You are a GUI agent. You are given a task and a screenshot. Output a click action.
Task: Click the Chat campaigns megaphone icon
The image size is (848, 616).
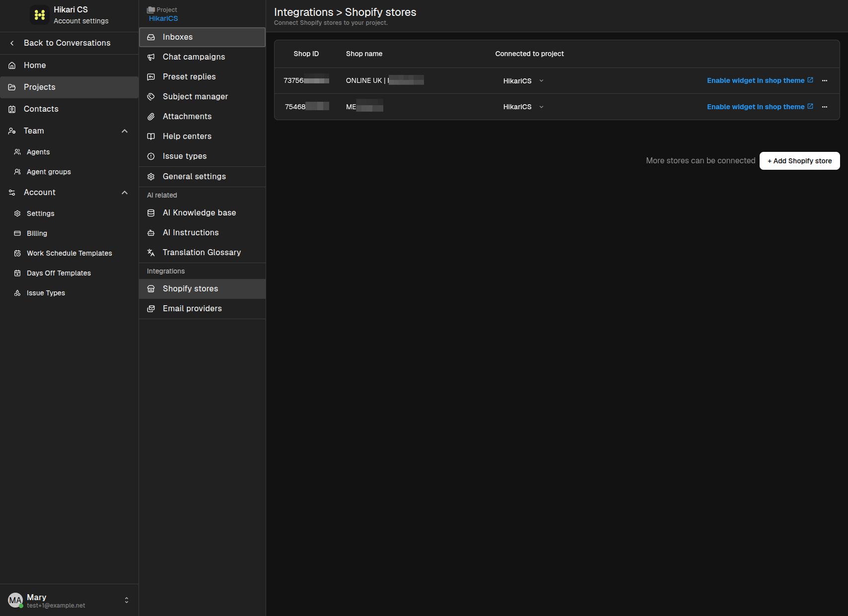[x=151, y=57]
